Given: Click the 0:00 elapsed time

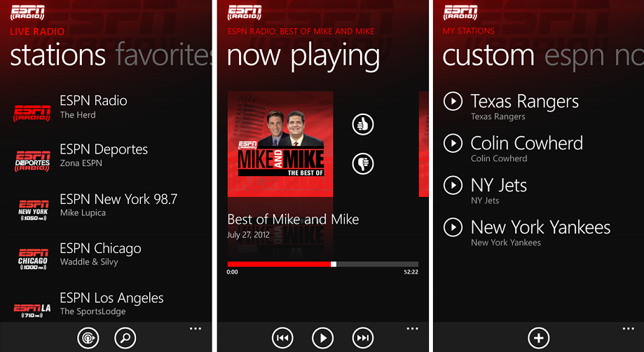Looking at the screenshot, I should pyautogui.click(x=233, y=272).
